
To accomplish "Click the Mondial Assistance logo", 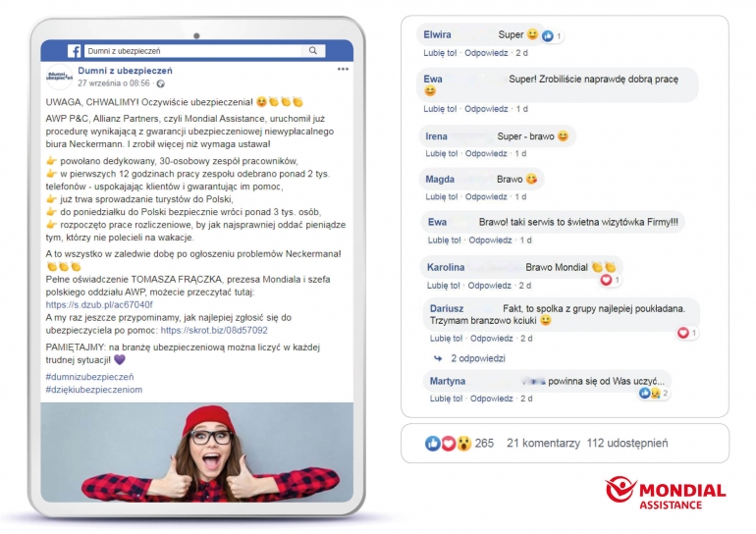I will tap(666, 493).
